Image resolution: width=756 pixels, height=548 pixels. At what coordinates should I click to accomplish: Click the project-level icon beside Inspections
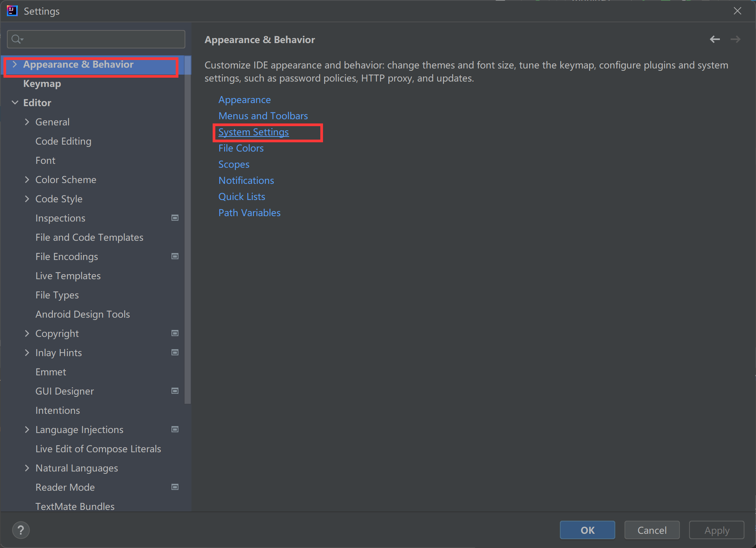(x=175, y=218)
